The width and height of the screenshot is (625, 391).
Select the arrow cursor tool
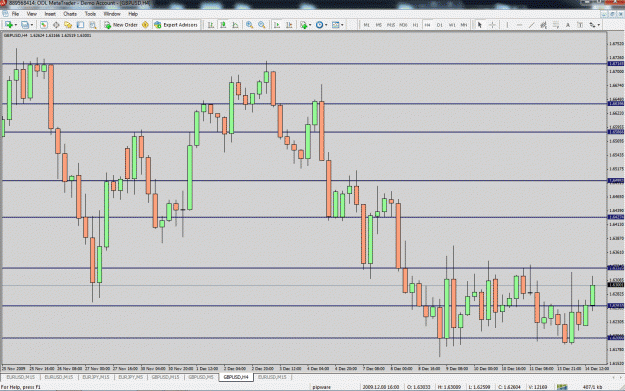click(480, 25)
